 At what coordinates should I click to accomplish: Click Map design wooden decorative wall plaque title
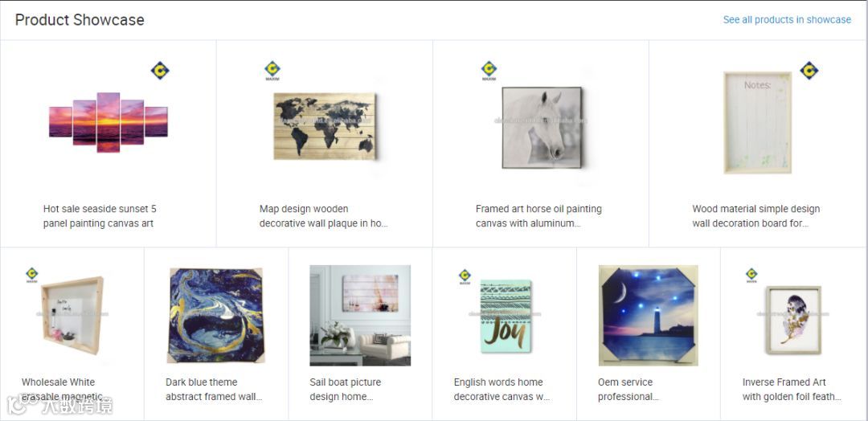tap(323, 216)
